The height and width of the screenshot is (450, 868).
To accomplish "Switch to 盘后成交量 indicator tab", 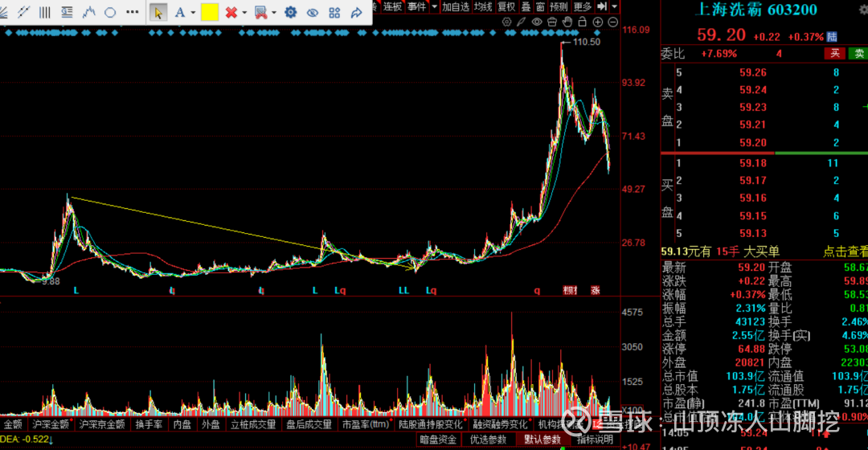I will coord(309,424).
